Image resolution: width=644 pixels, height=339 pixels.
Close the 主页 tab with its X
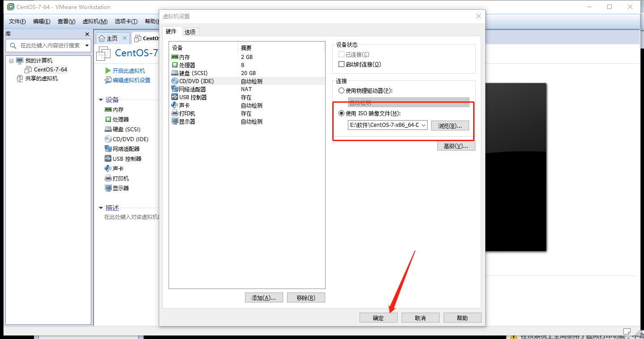125,38
